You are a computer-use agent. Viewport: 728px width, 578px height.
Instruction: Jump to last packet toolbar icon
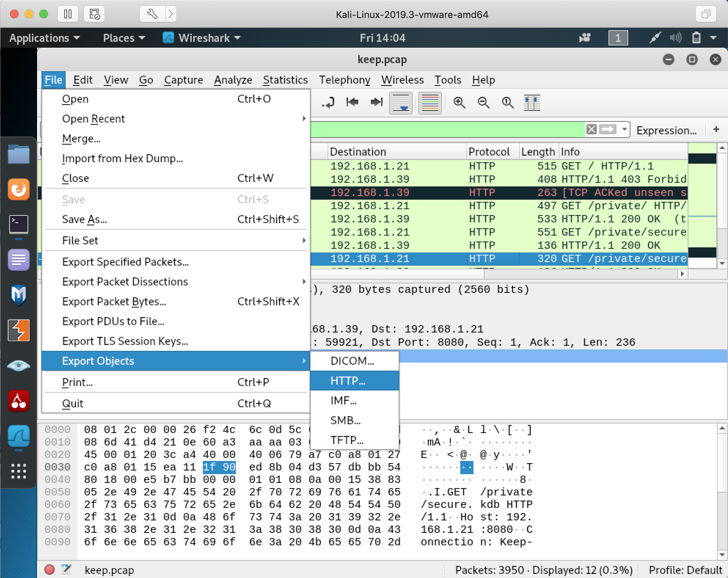[376, 102]
